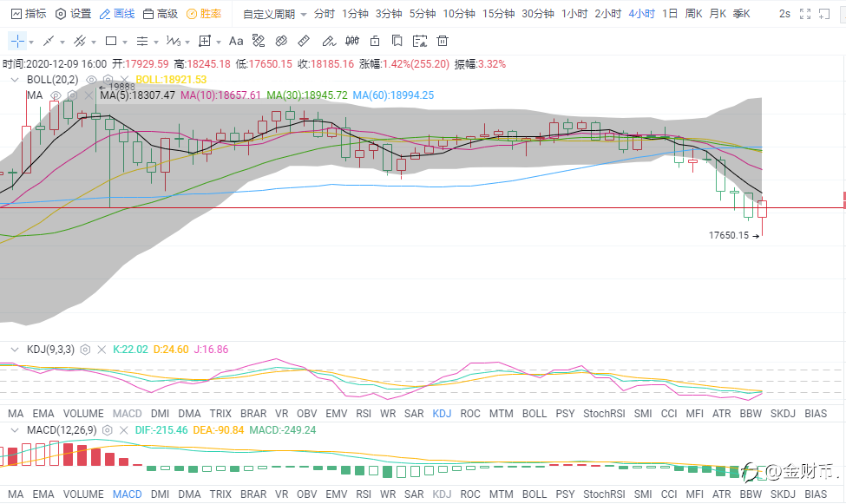Click the link/magnet drawing icon

(x=281, y=41)
